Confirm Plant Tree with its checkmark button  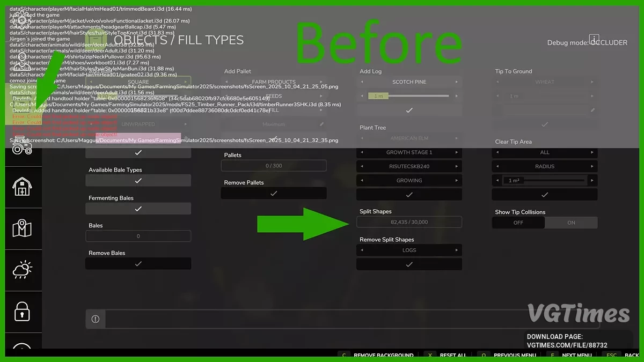(x=409, y=195)
